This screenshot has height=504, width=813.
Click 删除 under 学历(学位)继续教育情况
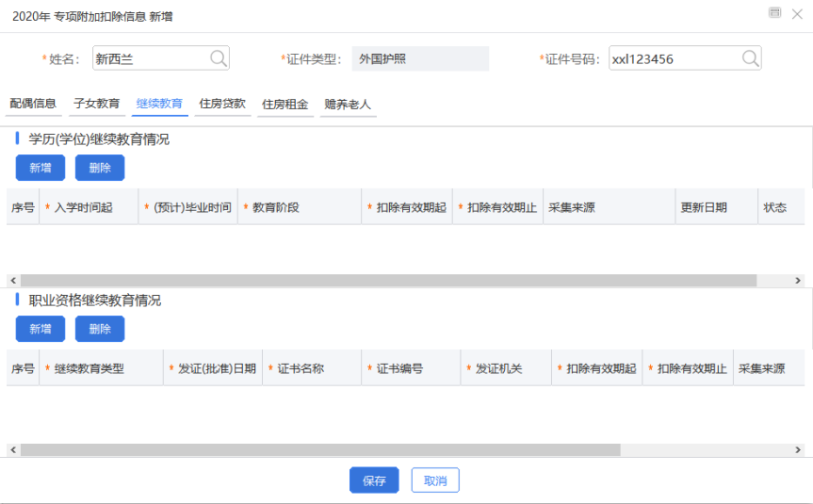point(100,168)
